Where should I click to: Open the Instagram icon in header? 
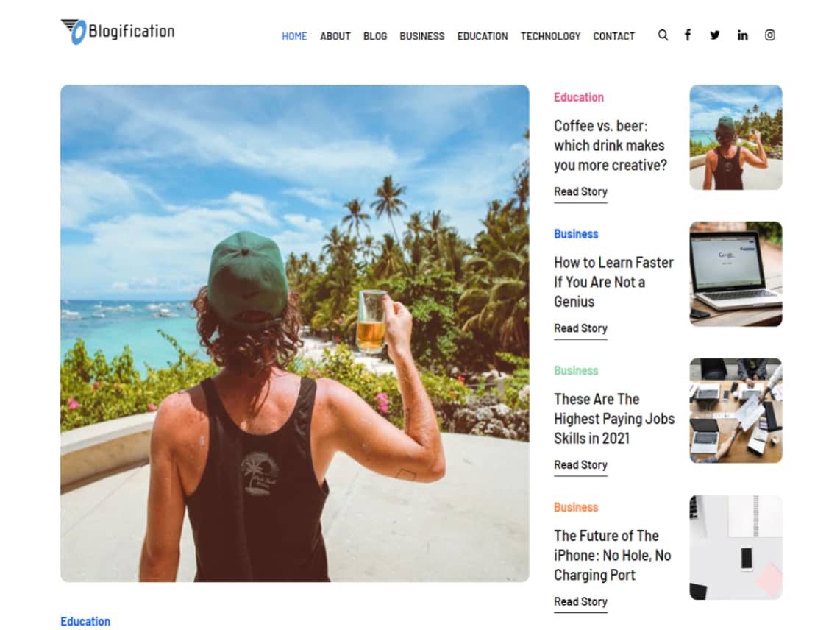coord(770,35)
